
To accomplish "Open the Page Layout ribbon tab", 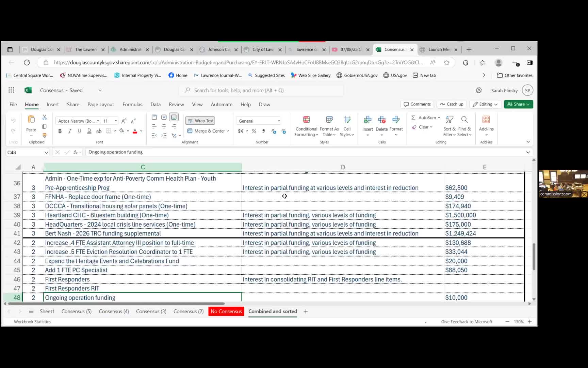I will tap(101, 104).
